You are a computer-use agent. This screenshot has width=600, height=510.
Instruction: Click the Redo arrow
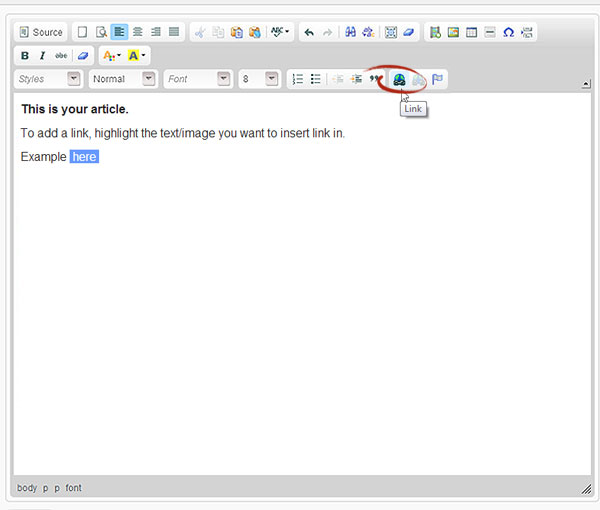click(x=328, y=32)
